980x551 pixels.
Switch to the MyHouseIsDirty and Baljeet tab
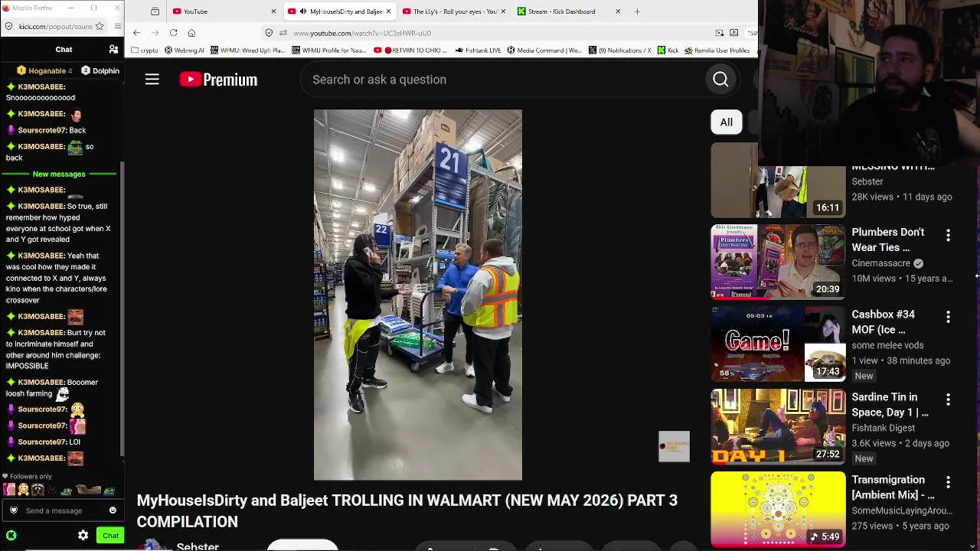pyautogui.click(x=340, y=11)
